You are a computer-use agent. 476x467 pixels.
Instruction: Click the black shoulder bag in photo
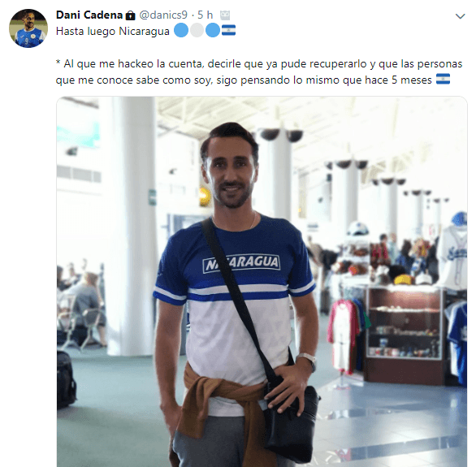pos(288,422)
